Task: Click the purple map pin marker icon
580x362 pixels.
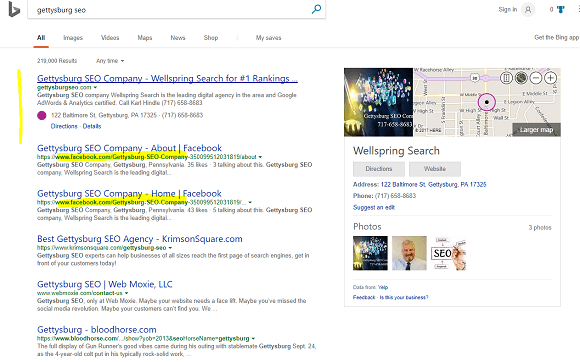Action: pyautogui.click(x=487, y=102)
